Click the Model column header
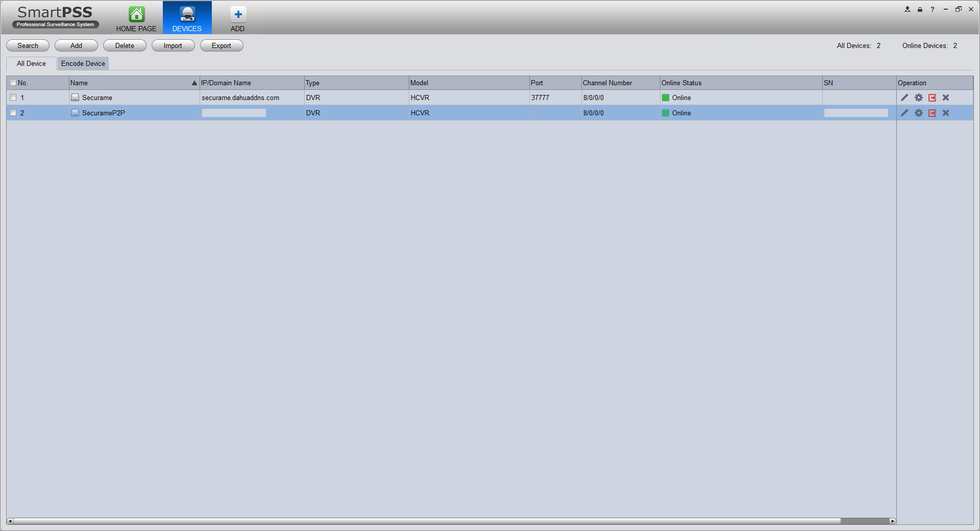980x531 pixels. [x=469, y=83]
